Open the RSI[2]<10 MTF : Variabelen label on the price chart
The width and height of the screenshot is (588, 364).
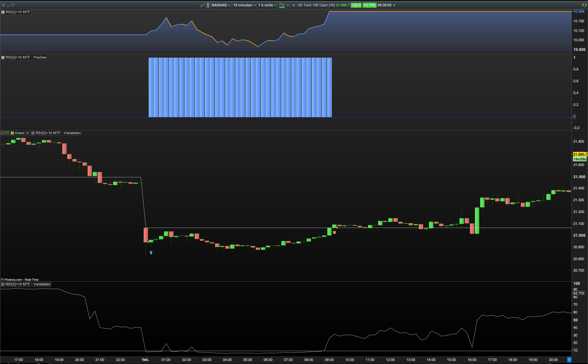(x=58, y=133)
